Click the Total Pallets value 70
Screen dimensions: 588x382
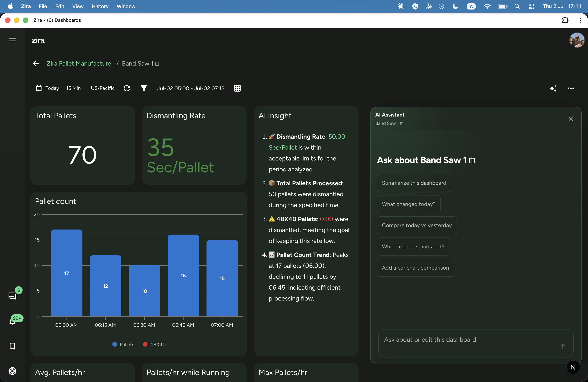pos(82,155)
